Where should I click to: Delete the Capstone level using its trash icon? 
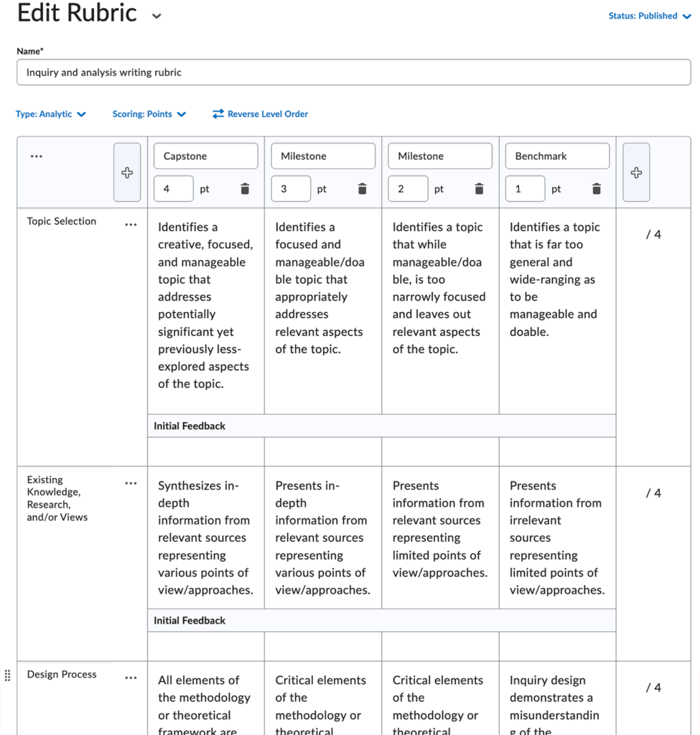[245, 188]
